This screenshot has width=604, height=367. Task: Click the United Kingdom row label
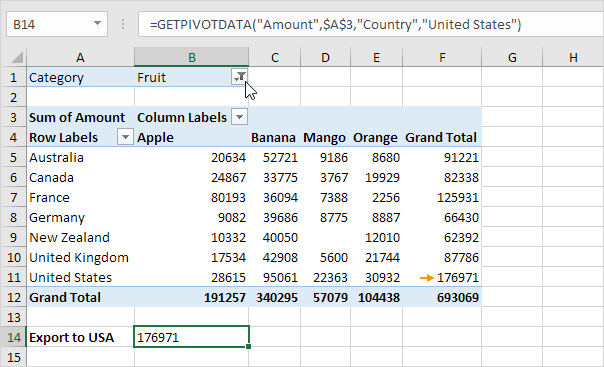coord(81,257)
